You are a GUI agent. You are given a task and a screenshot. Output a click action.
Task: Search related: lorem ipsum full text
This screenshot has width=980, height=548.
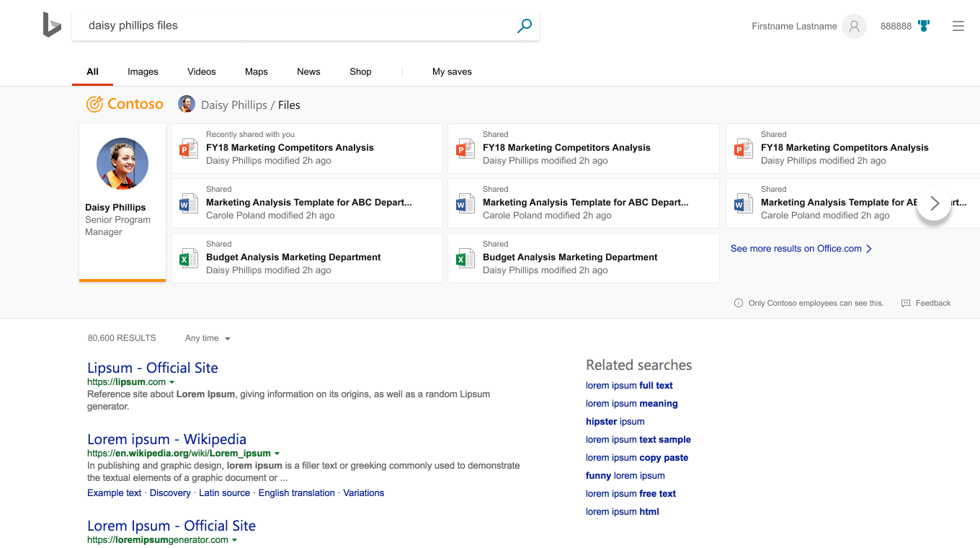(x=629, y=386)
